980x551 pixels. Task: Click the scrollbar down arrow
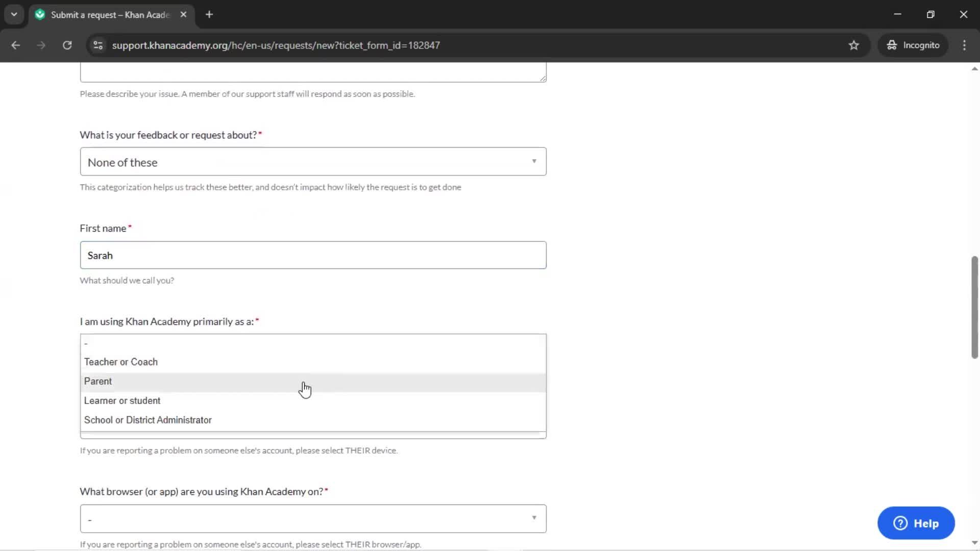pyautogui.click(x=974, y=543)
